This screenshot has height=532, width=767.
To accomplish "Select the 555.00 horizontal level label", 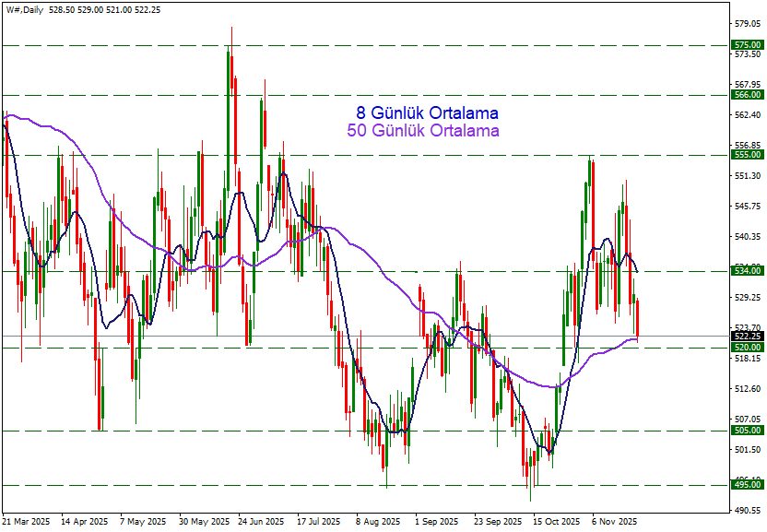I will (746, 156).
